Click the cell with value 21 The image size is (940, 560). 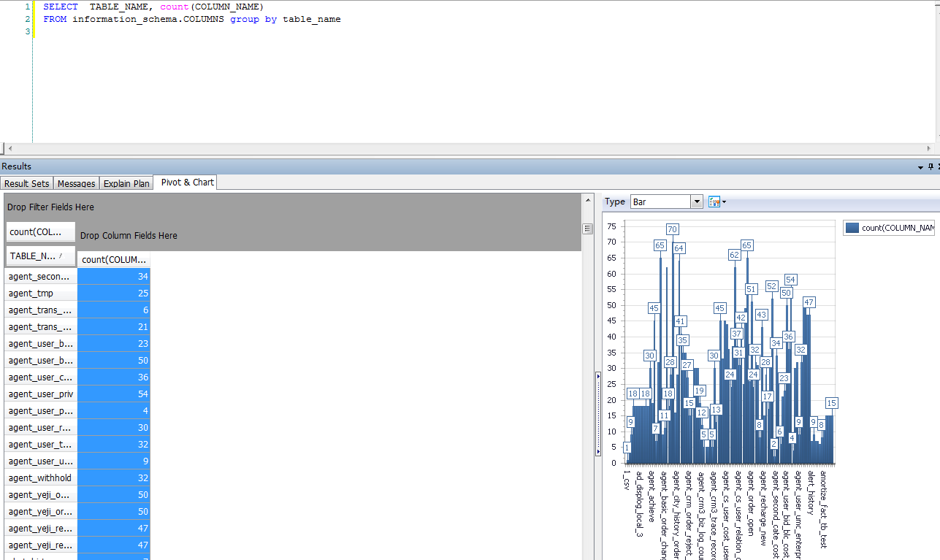[114, 327]
